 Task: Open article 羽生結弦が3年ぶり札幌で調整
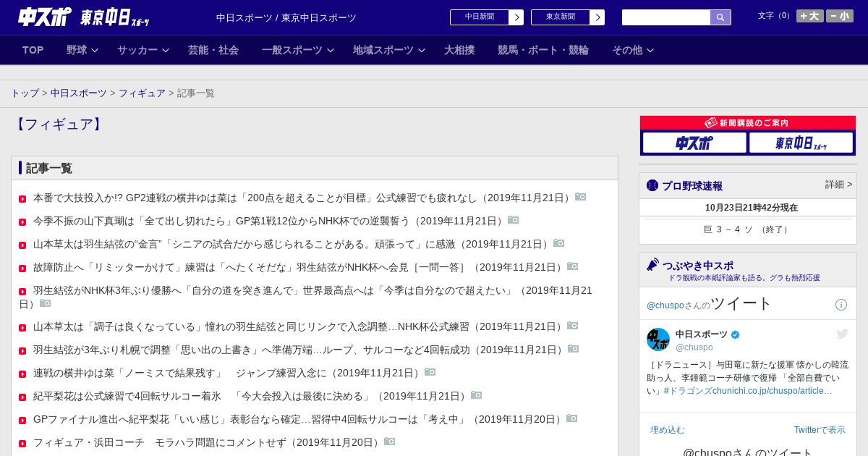(299, 350)
